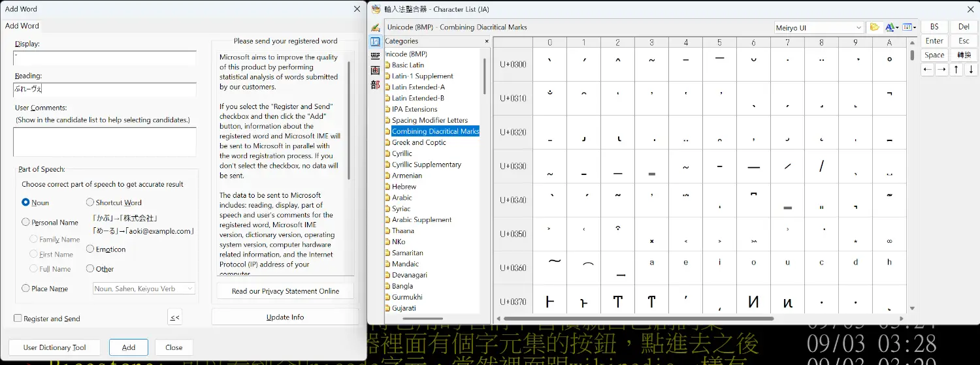980x365 pixels.
Task: Click the Basic Latin folder icon
Action: point(388,65)
